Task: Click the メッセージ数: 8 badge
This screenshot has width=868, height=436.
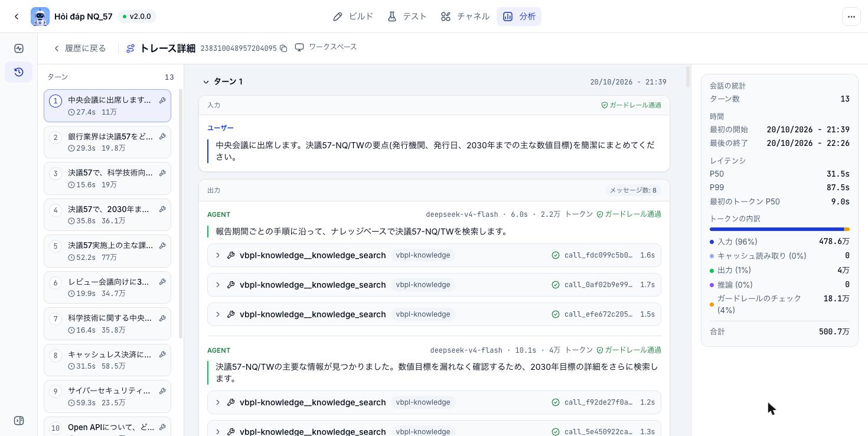Action: click(x=633, y=190)
